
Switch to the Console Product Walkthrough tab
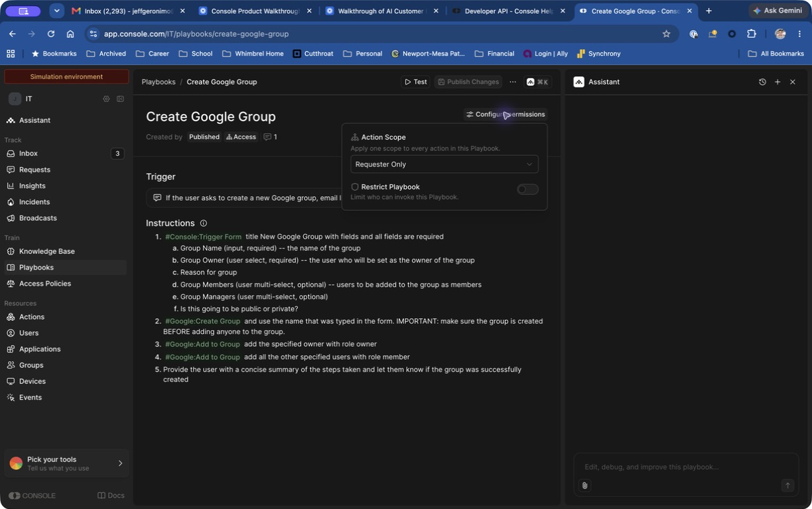pos(255,11)
